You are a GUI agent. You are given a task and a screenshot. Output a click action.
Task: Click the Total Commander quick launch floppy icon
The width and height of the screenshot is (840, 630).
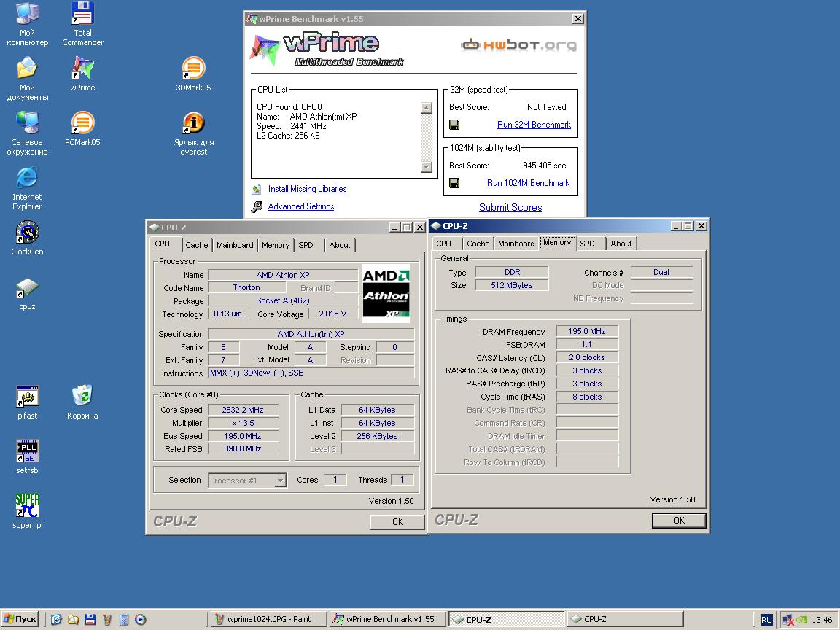pos(90,620)
